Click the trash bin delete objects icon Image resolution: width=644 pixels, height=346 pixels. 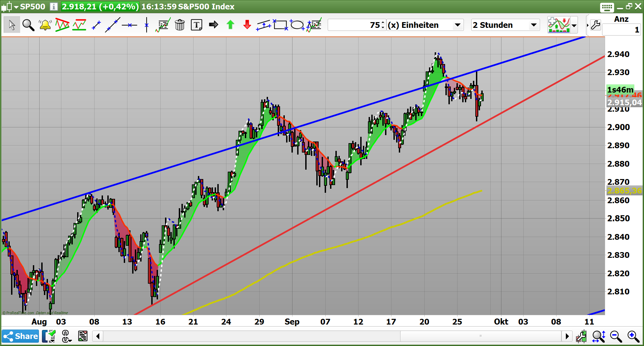click(180, 25)
